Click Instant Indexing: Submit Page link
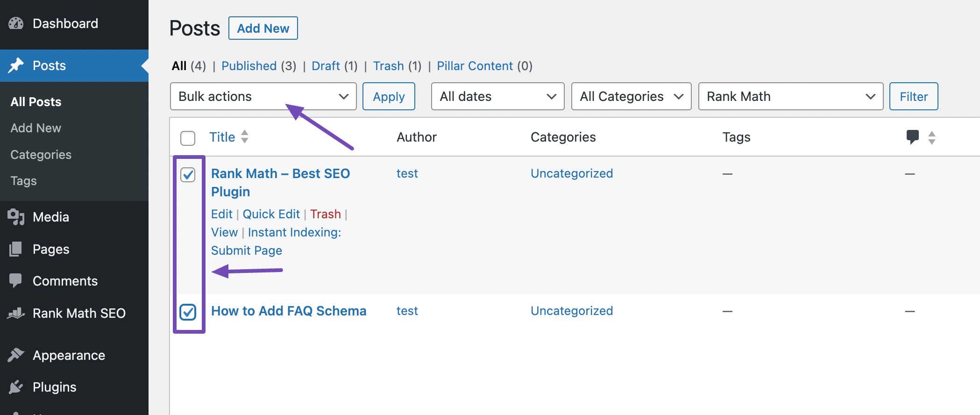980x415 pixels. (x=276, y=241)
